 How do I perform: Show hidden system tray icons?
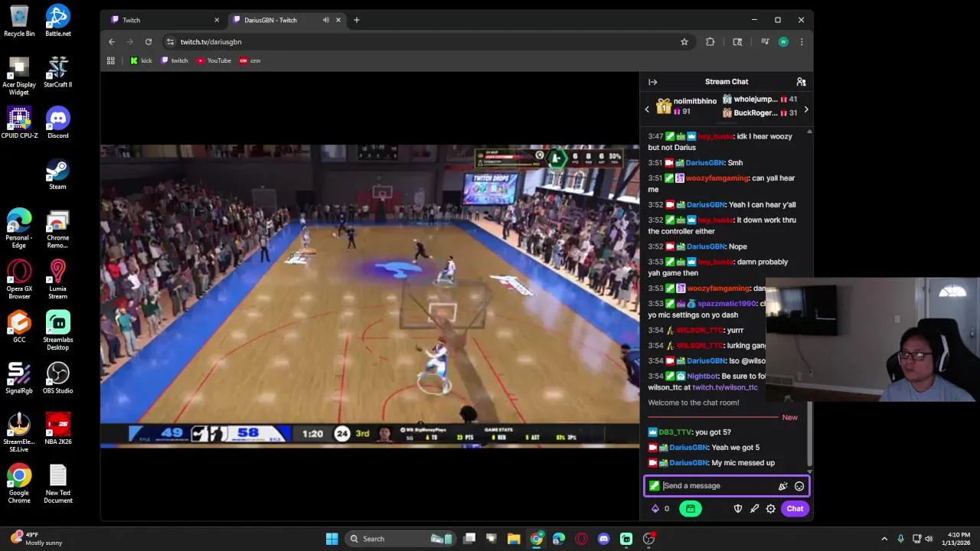[884, 539]
